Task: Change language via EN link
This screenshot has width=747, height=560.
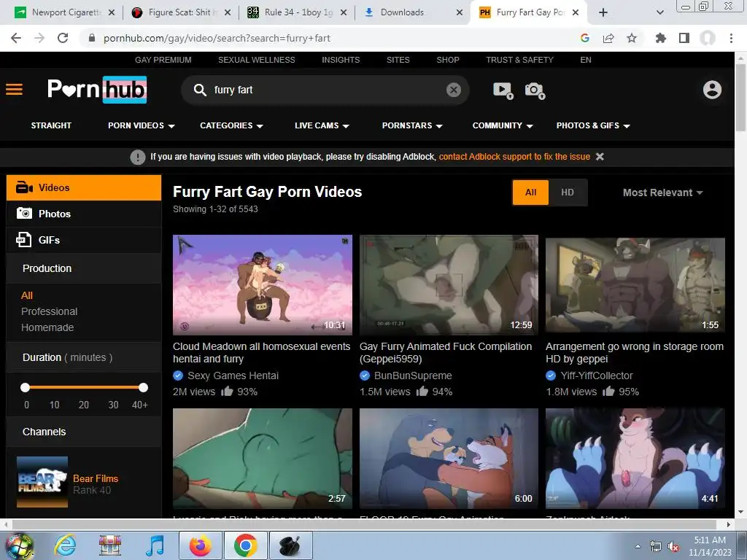Action: click(586, 60)
